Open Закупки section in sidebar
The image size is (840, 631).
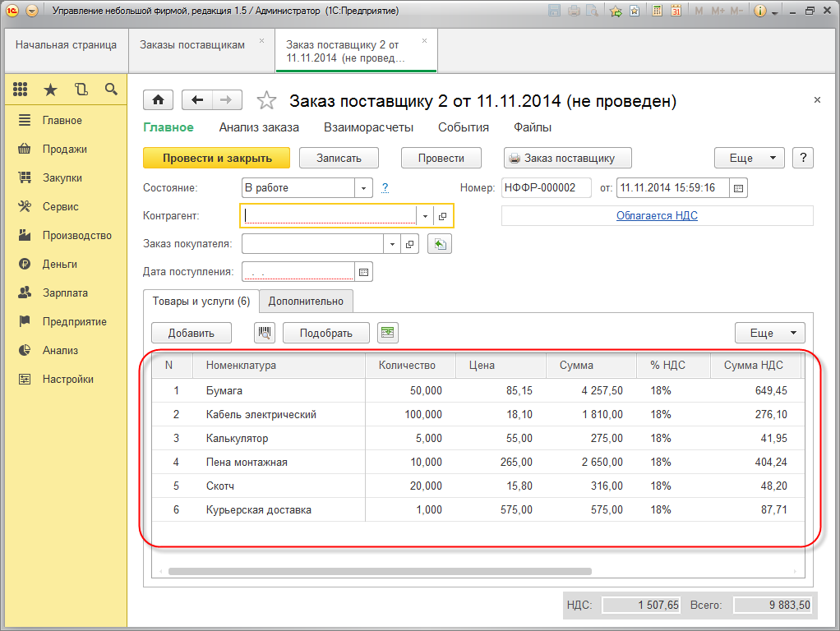62,178
